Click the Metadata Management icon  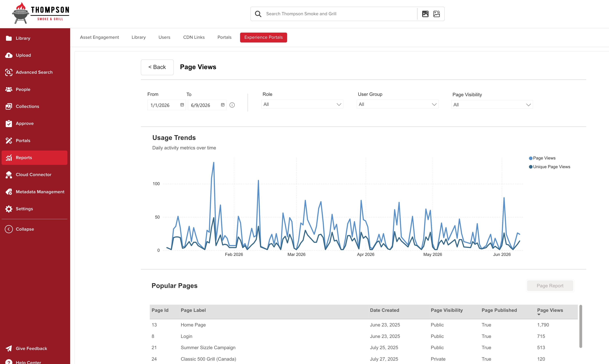pos(9,192)
